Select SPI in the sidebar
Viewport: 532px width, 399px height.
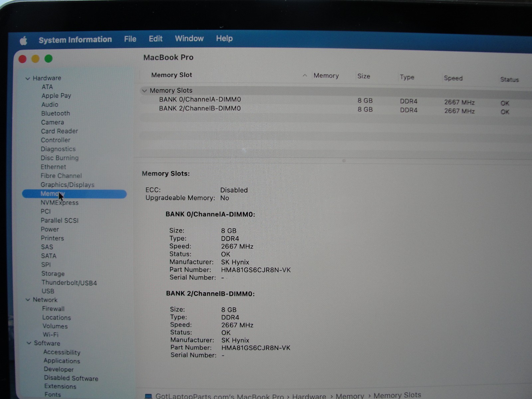46,265
